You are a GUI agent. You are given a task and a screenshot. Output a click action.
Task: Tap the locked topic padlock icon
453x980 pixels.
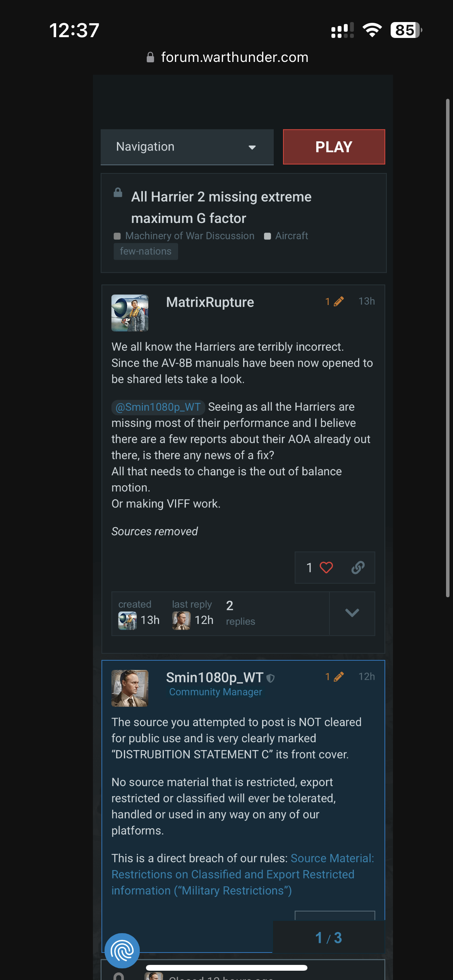click(x=118, y=192)
